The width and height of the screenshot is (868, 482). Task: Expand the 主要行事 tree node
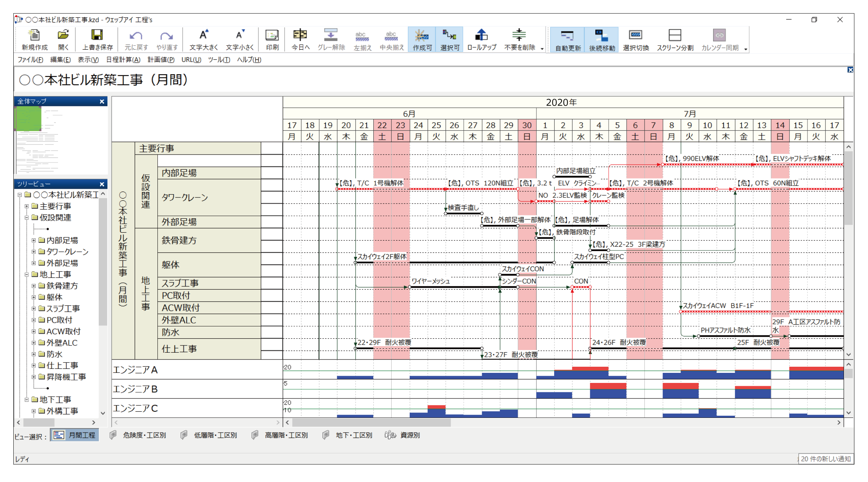pos(27,206)
